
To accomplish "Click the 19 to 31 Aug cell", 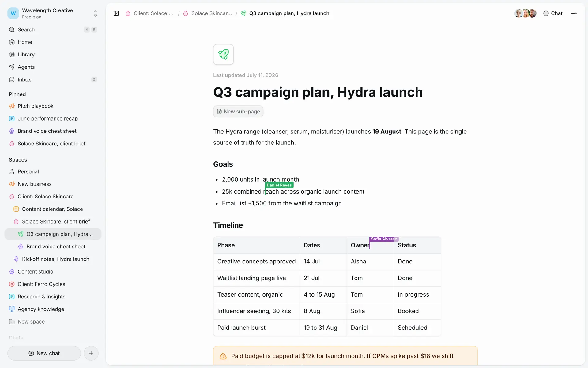I will (323, 328).
